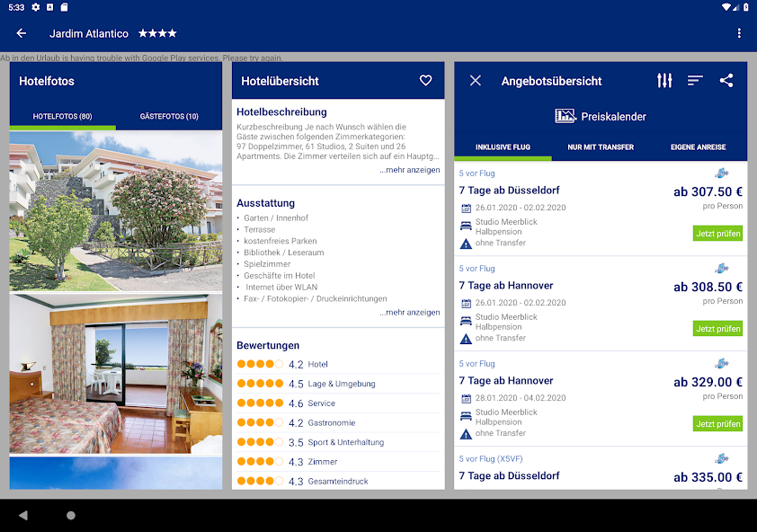The image size is (757, 532).
Task: Open offer filter sliders icon
Action: pyautogui.click(x=664, y=81)
